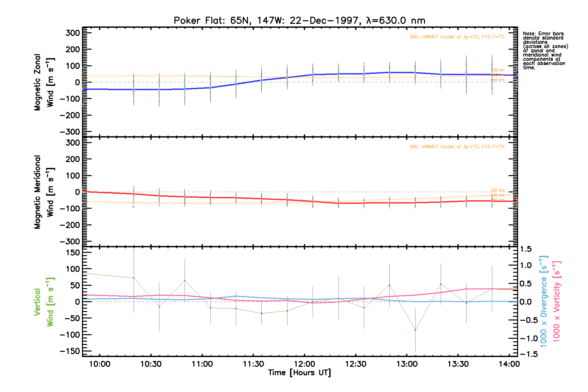Screen dimensions: 588x392
Task: Click the lowest vertical wind data point
Action: pyautogui.click(x=415, y=330)
